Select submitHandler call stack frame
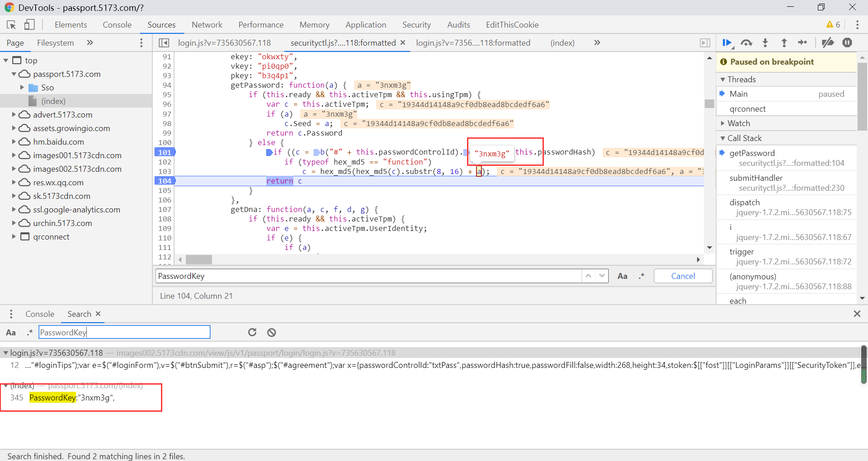This screenshot has height=461, width=868. coord(786,183)
